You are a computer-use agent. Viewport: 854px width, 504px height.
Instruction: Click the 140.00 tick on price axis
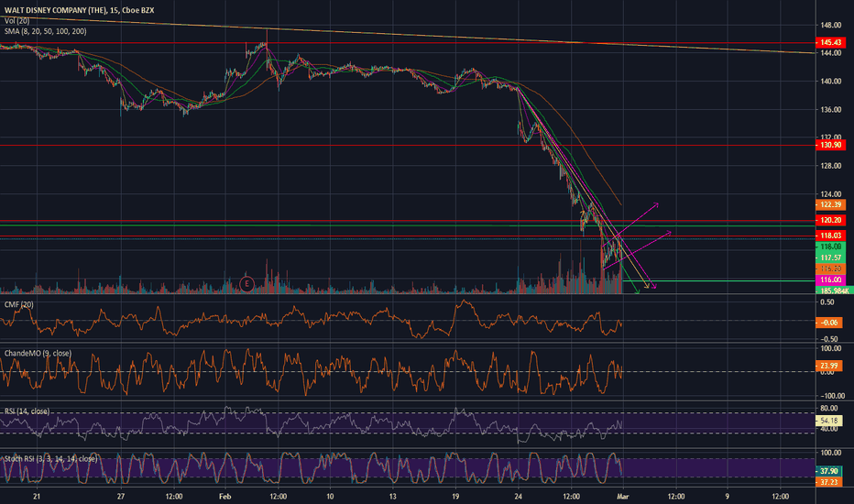(x=831, y=82)
